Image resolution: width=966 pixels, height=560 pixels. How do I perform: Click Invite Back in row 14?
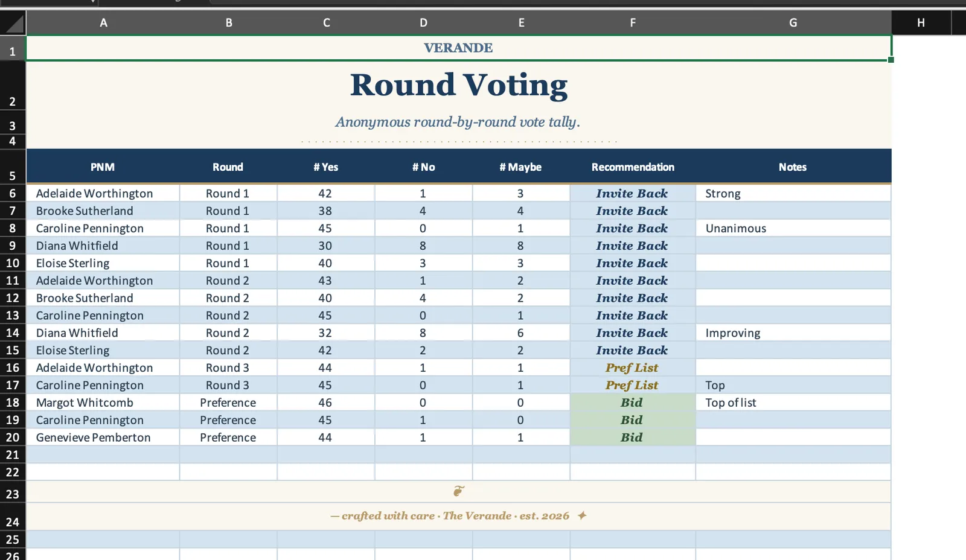(x=633, y=333)
